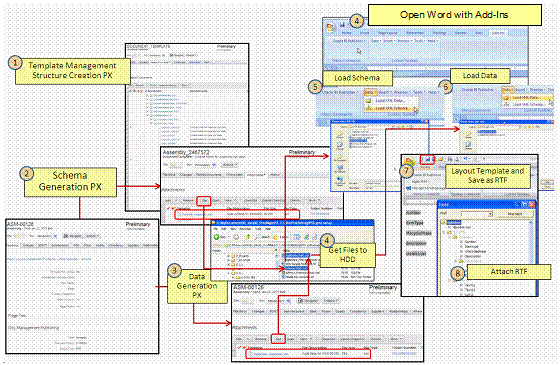Choose Load XML Schema in Load Schema menu
The width and height of the screenshot is (560, 365).
click(x=391, y=108)
